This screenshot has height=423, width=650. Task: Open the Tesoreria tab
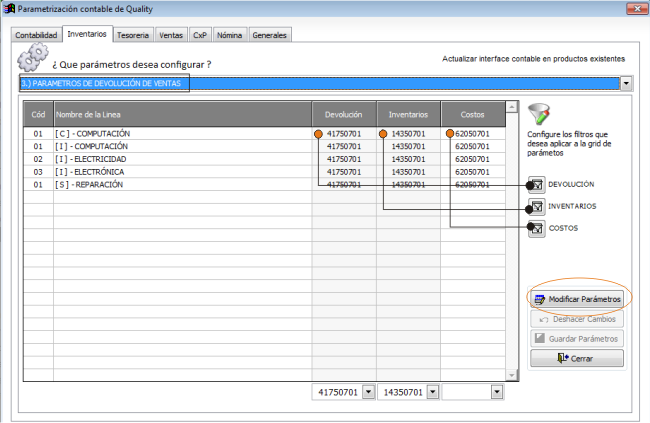[133, 35]
